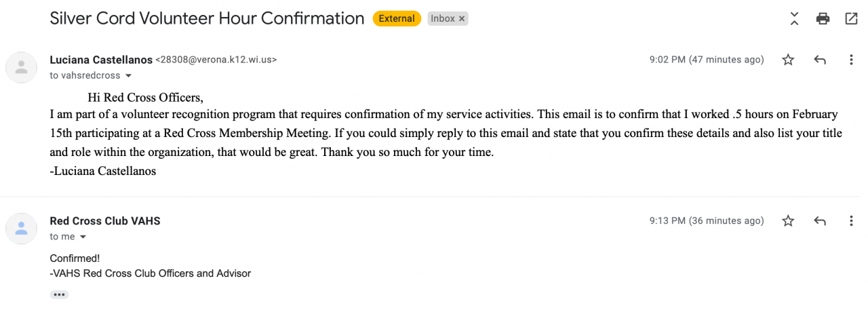Click Luciana Castellanos's profile avatar

21,67
